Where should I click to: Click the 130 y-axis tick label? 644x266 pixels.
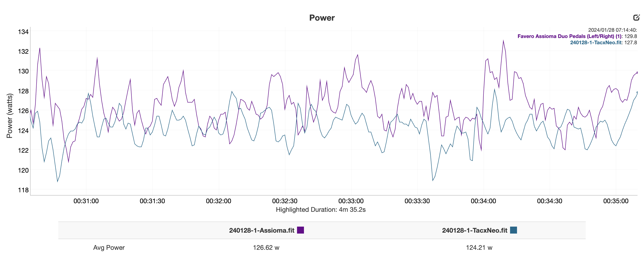coord(23,71)
